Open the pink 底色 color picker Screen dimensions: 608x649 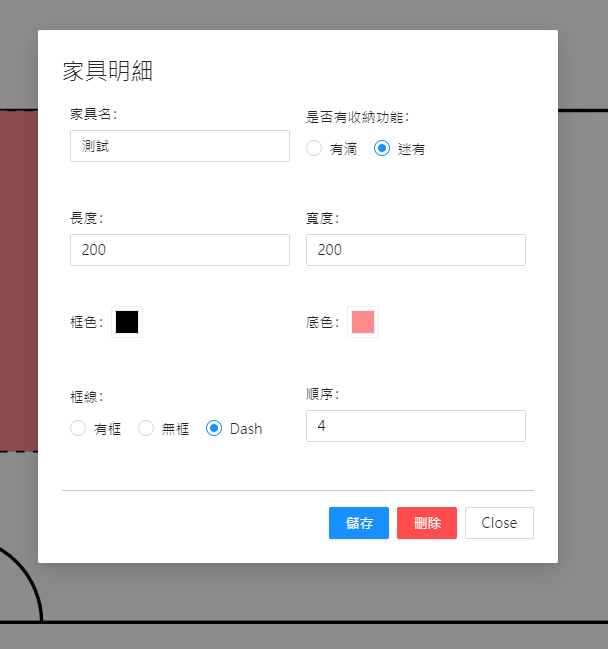363,322
